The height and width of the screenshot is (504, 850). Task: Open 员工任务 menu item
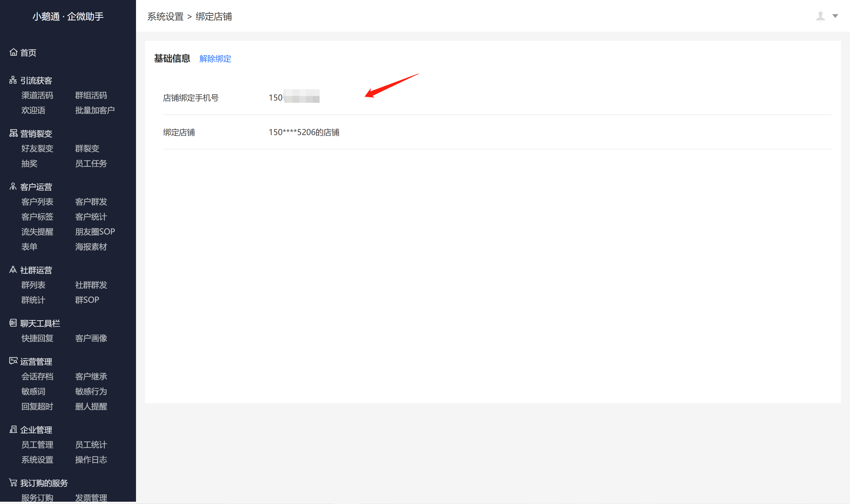click(91, 164)
